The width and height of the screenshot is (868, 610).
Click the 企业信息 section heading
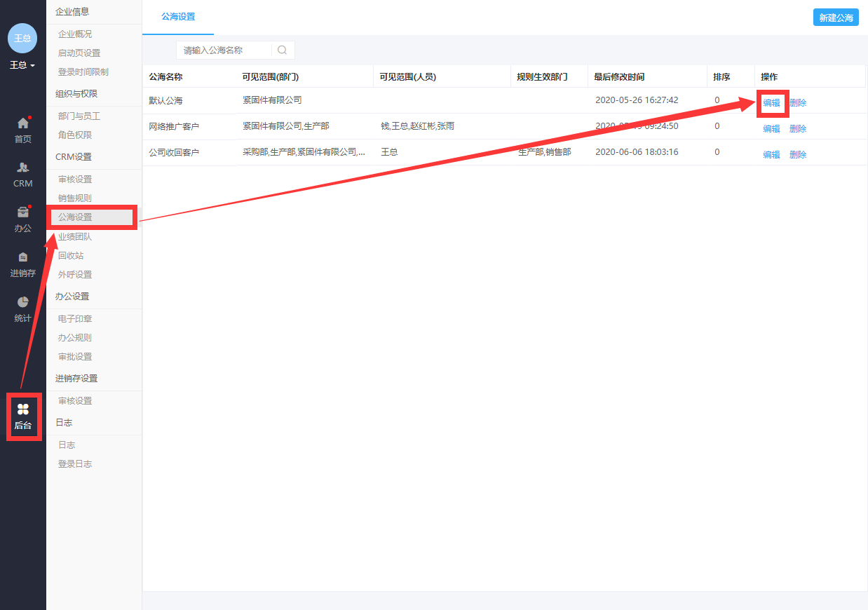(x=72, y=11)
